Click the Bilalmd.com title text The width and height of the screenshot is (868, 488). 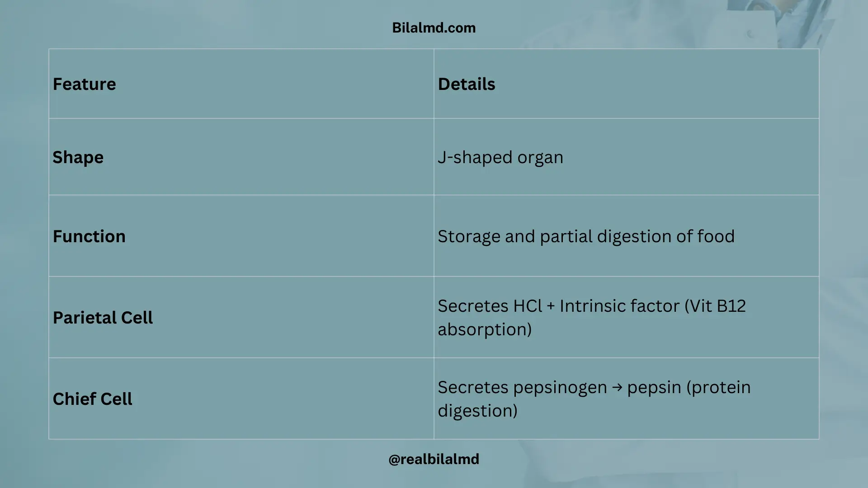[434, 28]
